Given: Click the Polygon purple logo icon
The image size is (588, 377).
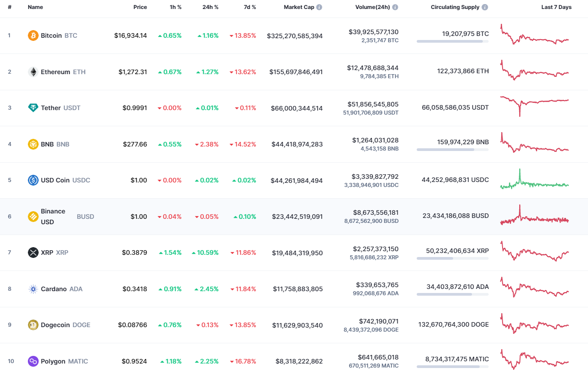Looking at the screenshot, I should click(x=33, y=361).
